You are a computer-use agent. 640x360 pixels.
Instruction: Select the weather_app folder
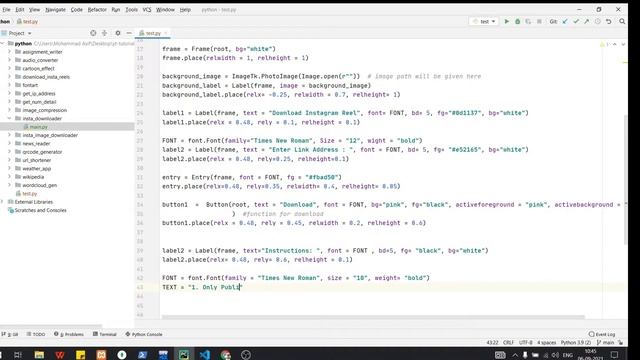click(36, 168)
